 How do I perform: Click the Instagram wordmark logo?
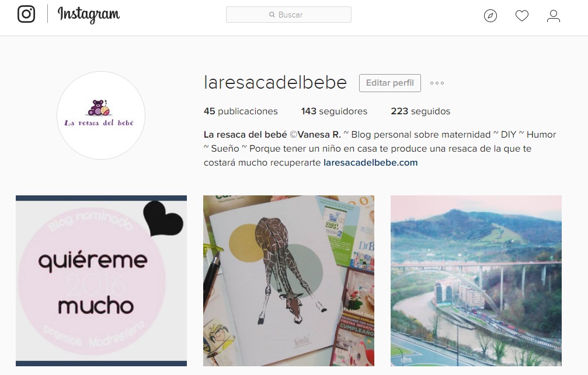click(x=89, y=15)
